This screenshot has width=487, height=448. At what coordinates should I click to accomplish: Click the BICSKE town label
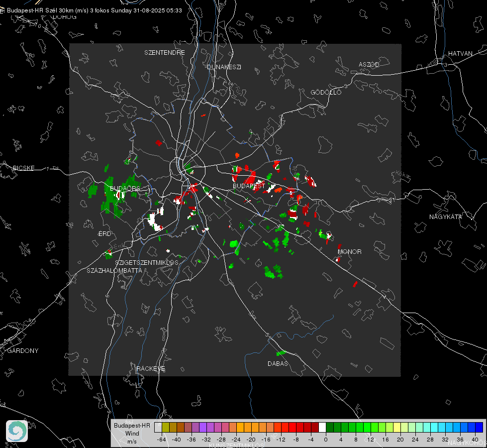pos(24,168)
